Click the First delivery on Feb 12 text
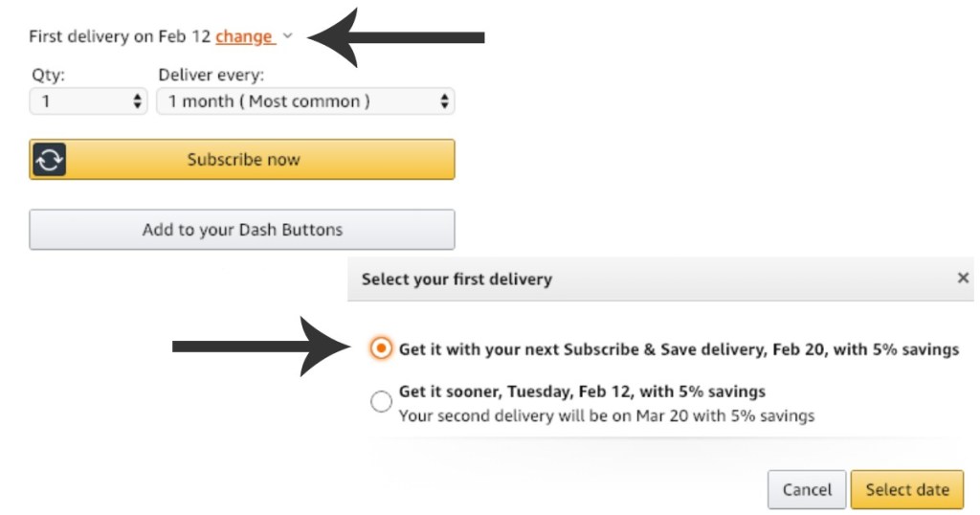 click(x=120, y=36)
